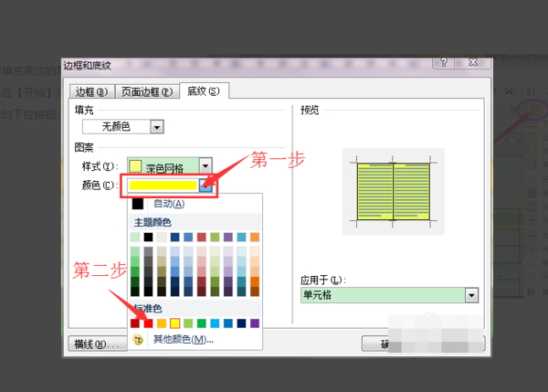Toggle the 颜色(C) yellow dropdown arrow
Screen dimensions: 548x392
tap(205, 185)
